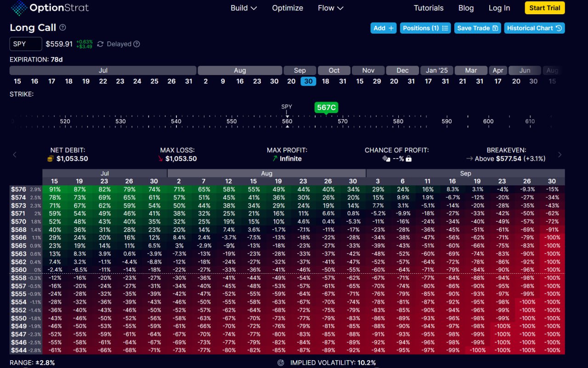Select the Aug 16 expiration date
Image resolution: width=588 pixels, height=368 pixels.
click(240, 81)
